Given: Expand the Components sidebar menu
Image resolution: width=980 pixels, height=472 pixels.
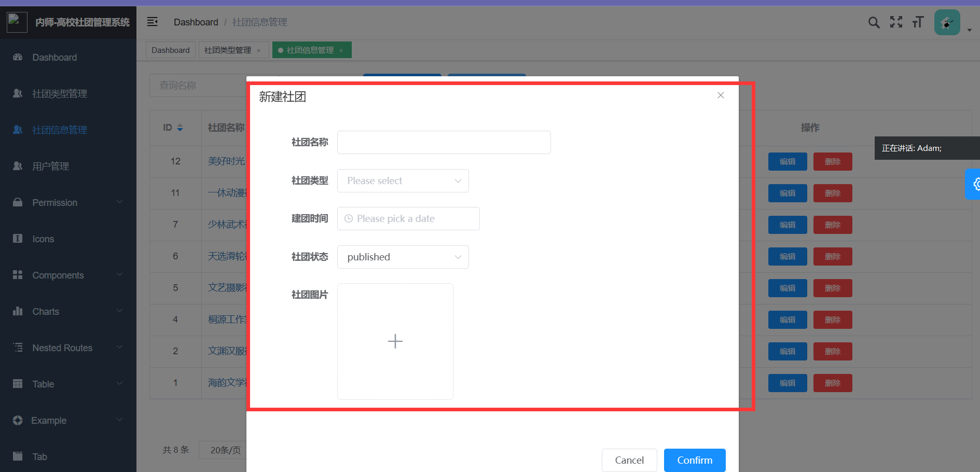Looking at the screenshot, I should coord(68,275).
